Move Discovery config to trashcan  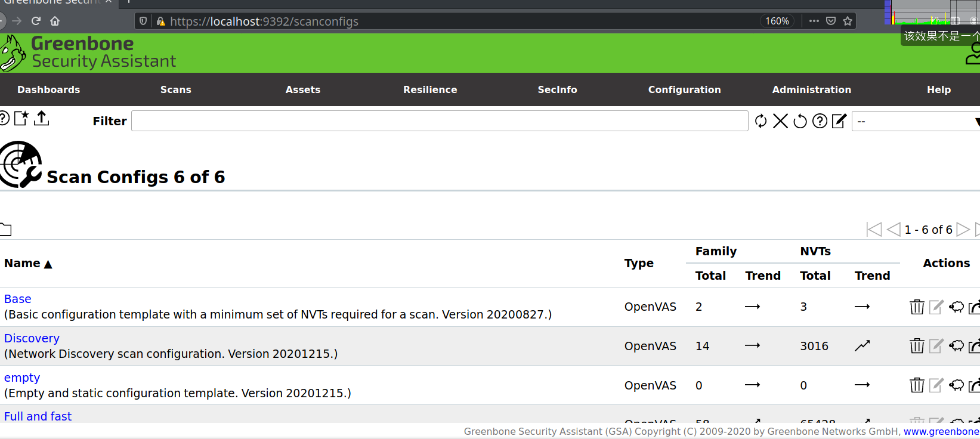[x=917, y=346]
